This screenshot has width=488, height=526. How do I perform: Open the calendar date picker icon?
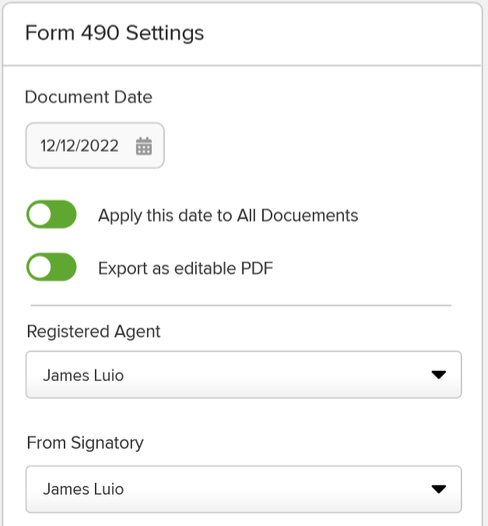(x=144, y=146)
